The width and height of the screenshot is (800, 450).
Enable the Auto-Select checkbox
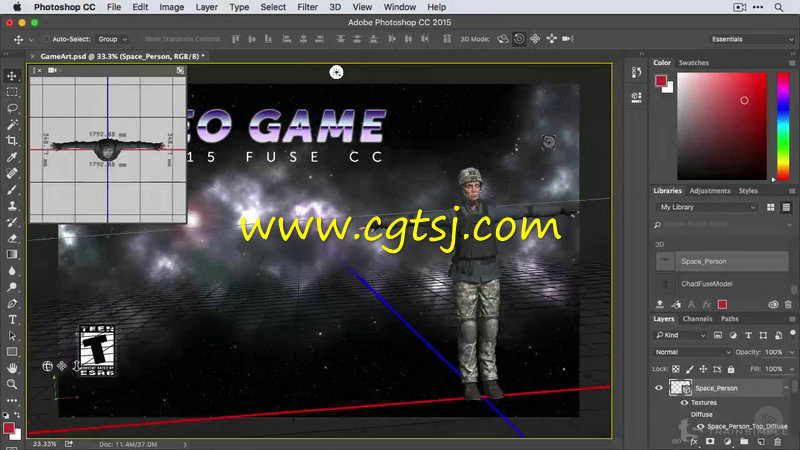[46, 39]
